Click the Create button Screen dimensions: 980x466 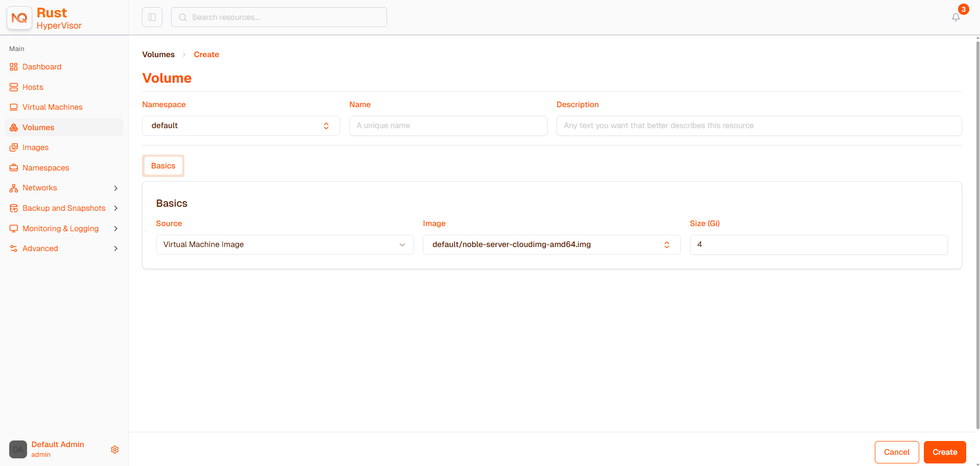945,452
